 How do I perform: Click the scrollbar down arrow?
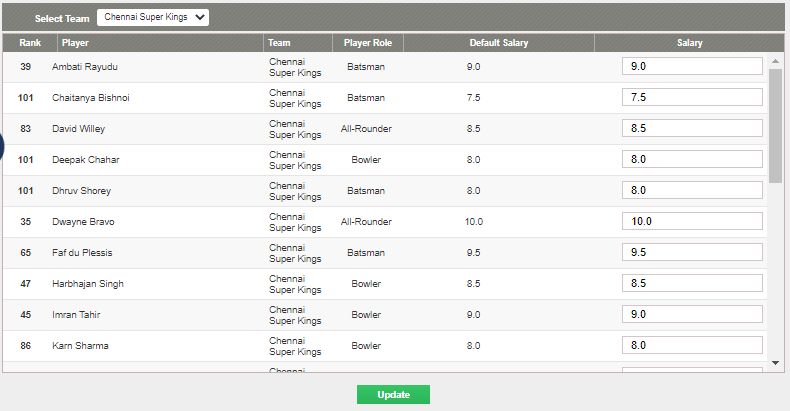point(775,363)
